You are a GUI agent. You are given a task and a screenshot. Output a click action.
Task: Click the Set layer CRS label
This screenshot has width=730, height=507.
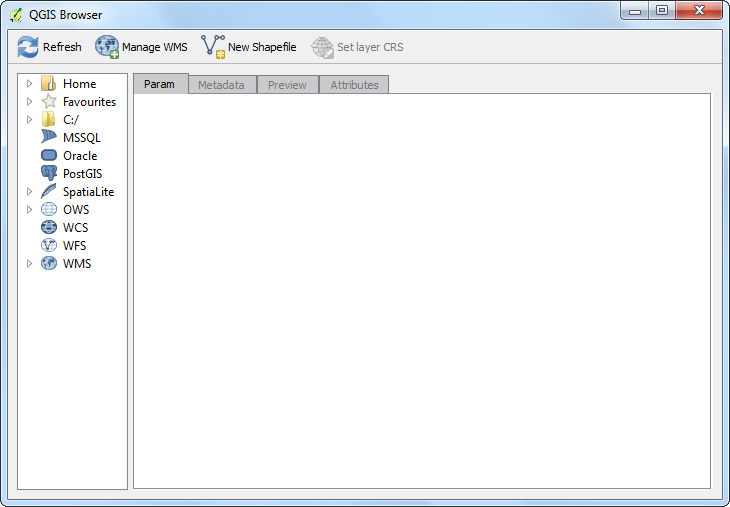[x=370, y=47]
